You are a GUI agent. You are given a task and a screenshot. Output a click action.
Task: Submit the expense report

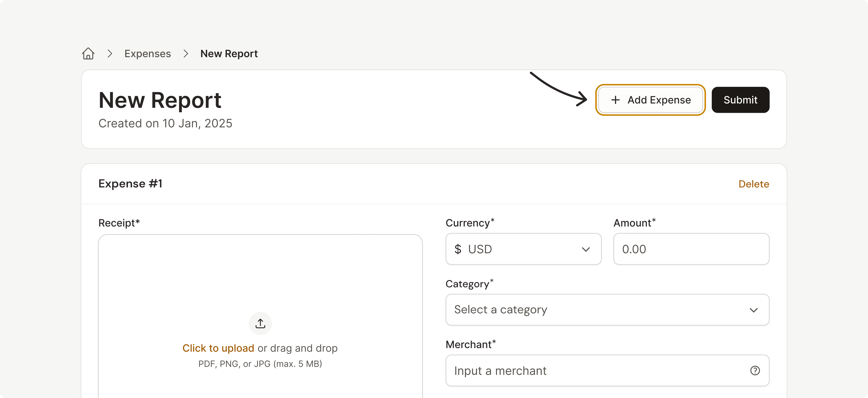(740, 100)
